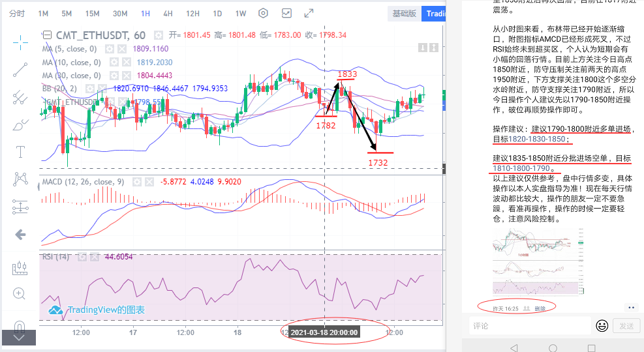
Task: Open CMT_ETHUSDT, 60 symbol settings gear
Action: (158, 35)
